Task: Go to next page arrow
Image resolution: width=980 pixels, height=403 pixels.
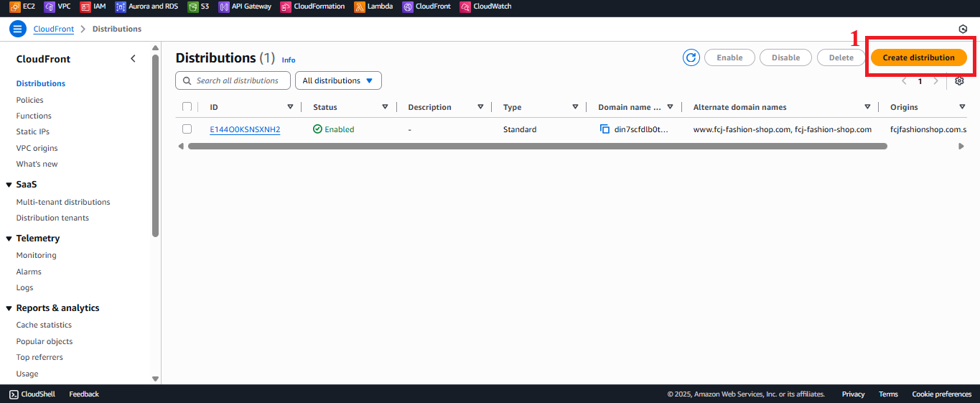Action: pos(935,81)
